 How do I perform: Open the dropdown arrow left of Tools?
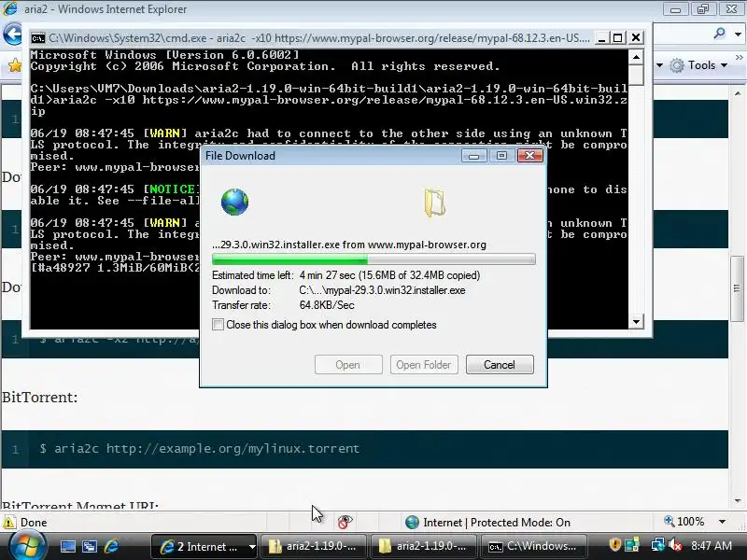tap(660, 65)
